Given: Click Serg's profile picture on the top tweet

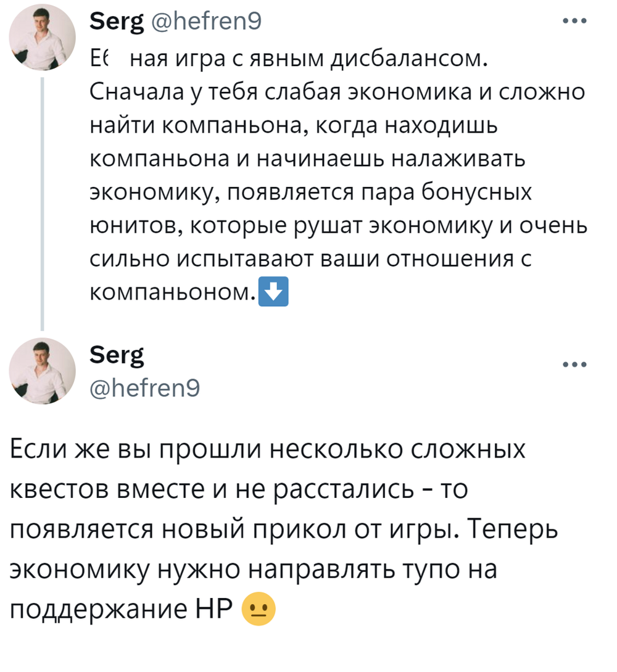Looking at the screenshot, I should pyautogui.click(x=42, y=37).
